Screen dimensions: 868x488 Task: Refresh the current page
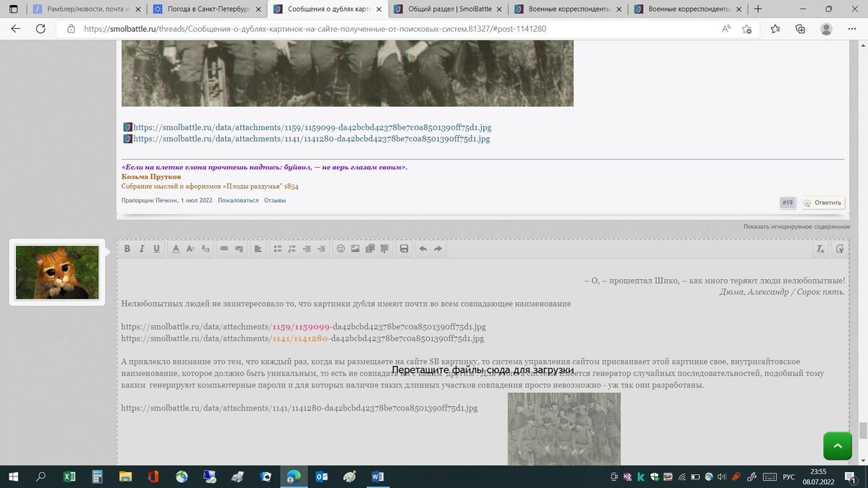tap(41, 29)
